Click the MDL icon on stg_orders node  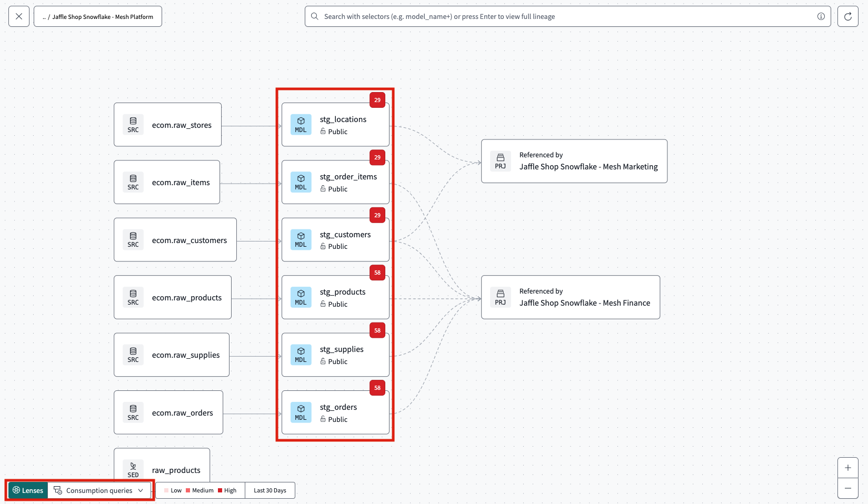(x=301, y=412)
